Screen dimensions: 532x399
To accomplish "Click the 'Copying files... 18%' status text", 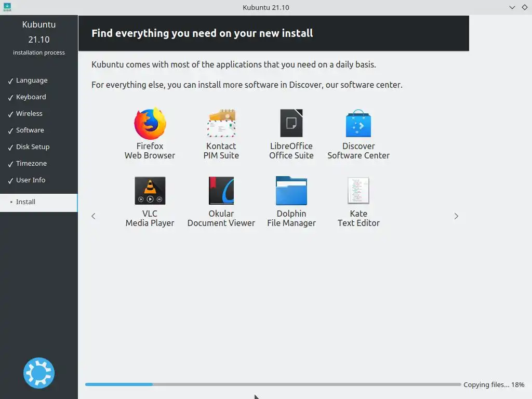I will point(494,385).
